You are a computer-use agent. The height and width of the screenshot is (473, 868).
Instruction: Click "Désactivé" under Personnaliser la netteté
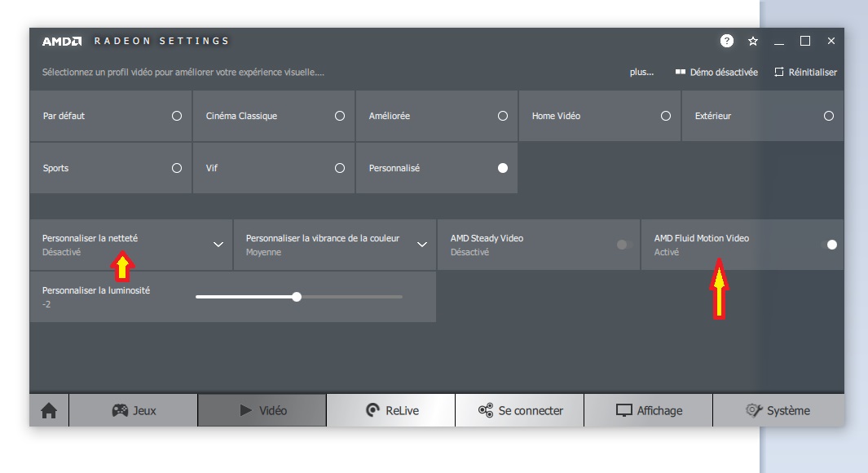point(61,252)
